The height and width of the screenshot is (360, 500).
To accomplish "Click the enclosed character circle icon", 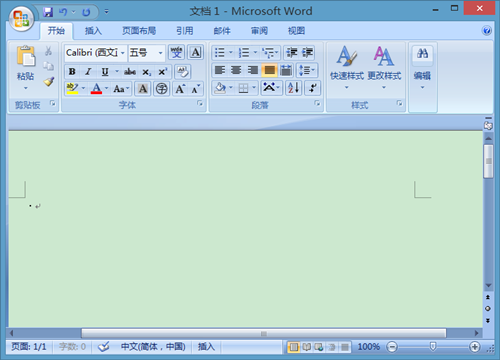I will pos(162,89).
